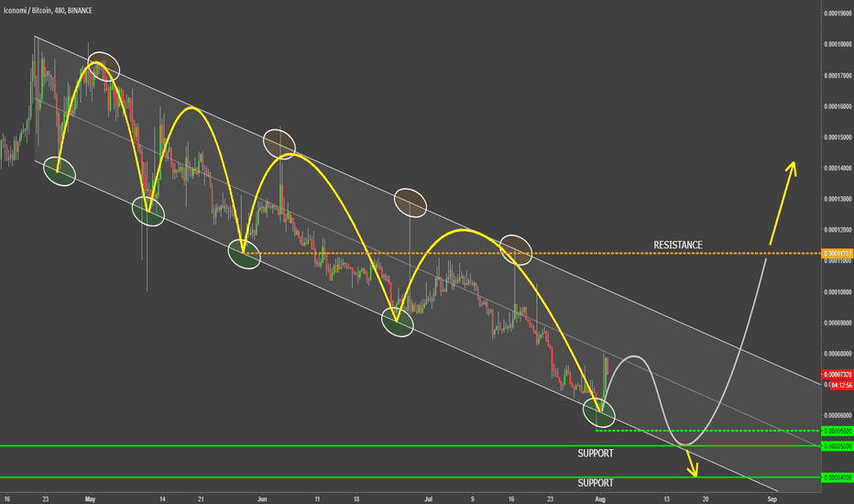Click the green 0.00005000 price tag
Viewport: 854px width, 504px height.
838,446
